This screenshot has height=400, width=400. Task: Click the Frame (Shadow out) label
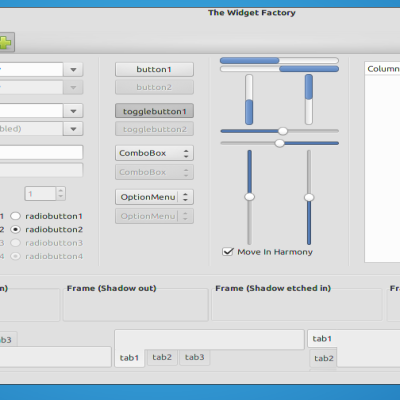111,288
